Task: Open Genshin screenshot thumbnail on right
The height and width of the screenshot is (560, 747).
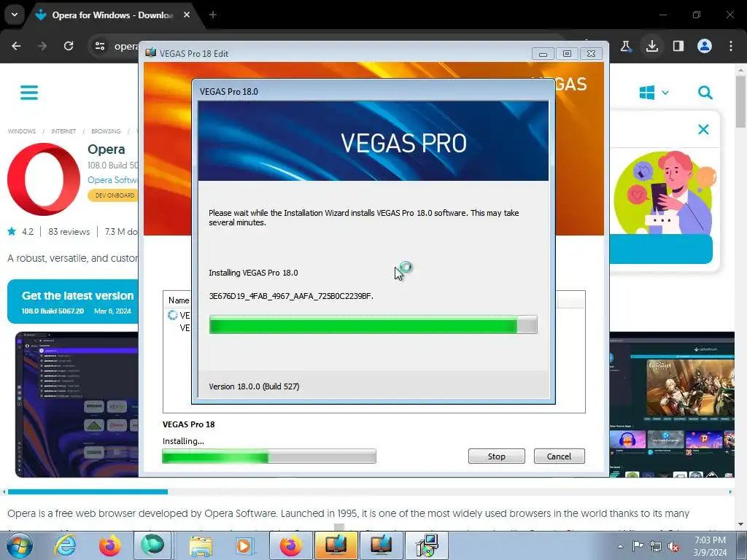Action: tap(672, 404)
